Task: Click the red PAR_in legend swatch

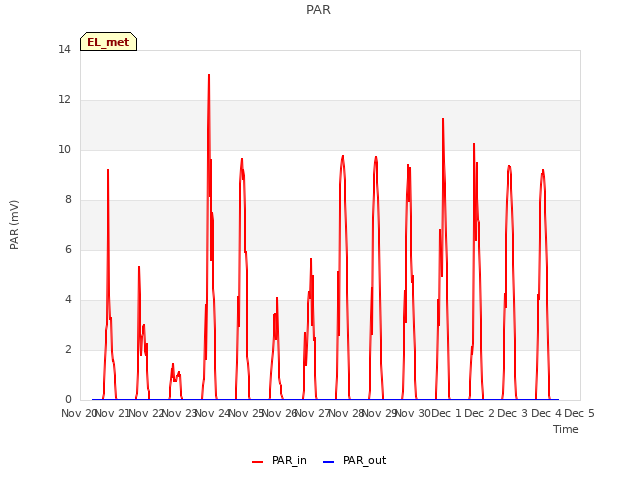Action: (257, 462)
